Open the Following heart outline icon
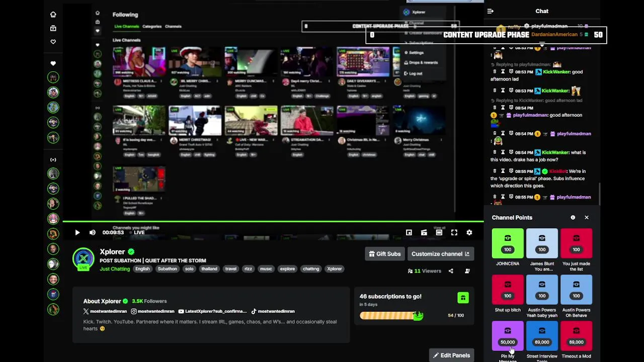Screen dimensions: 644x362 click(x=53, y=42)
